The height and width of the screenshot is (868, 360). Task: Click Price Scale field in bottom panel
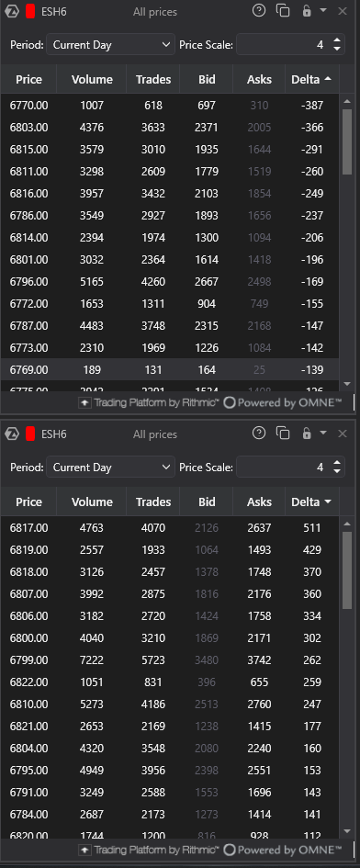pos(283,468)
